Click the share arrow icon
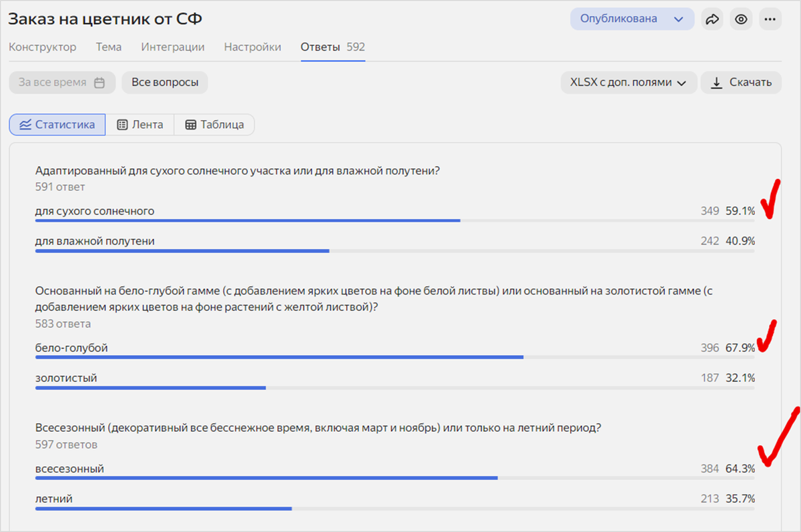 pos(712,19)
